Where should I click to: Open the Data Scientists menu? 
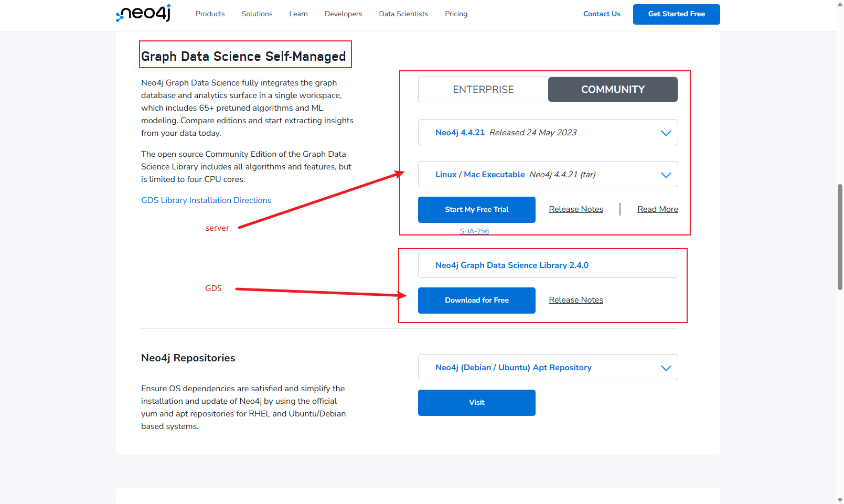point(403,14)
